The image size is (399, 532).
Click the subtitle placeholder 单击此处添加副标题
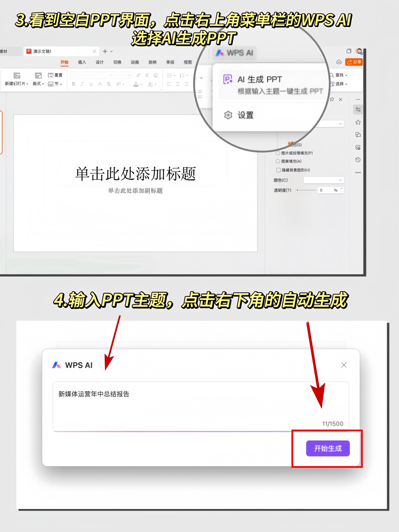(x=135, y=191)
